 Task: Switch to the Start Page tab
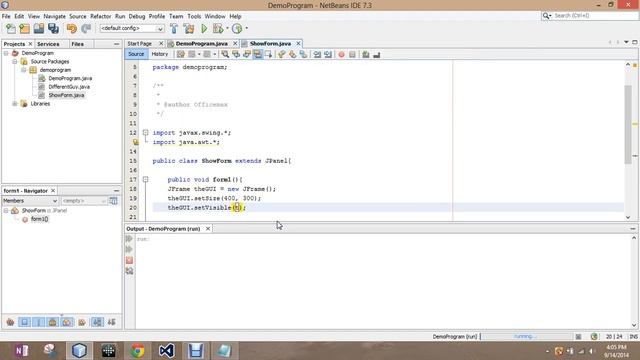[x=140, y=43]
